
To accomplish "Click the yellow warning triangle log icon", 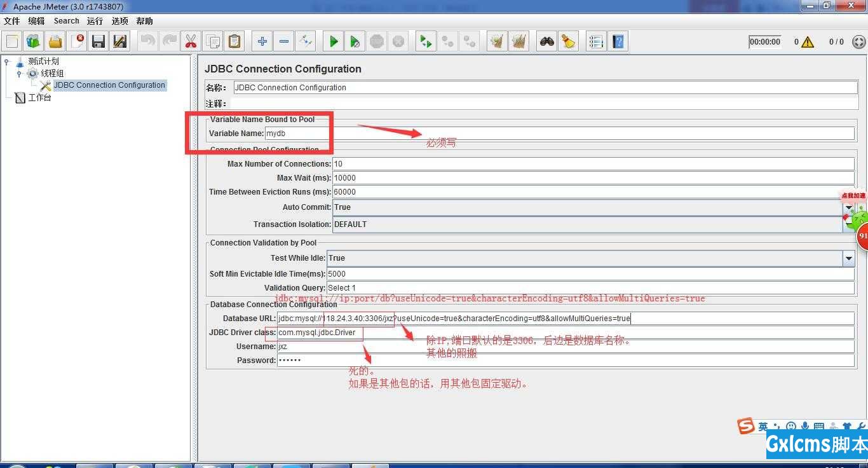I will [808, 42].
